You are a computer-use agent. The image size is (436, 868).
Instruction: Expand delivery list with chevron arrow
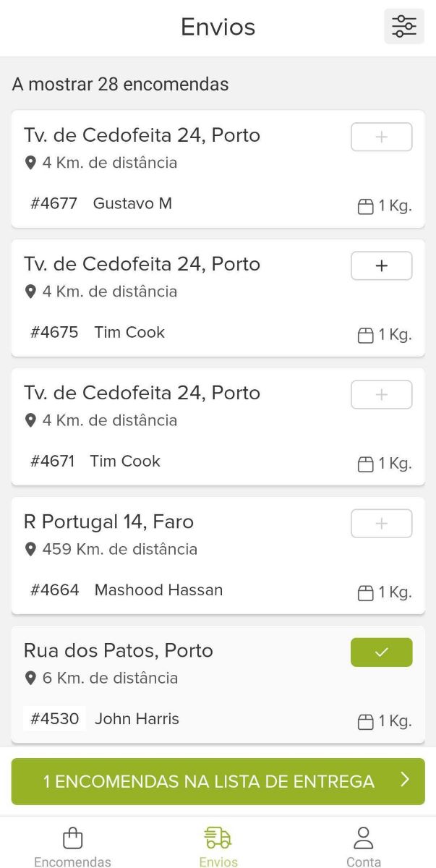(405, 780)
